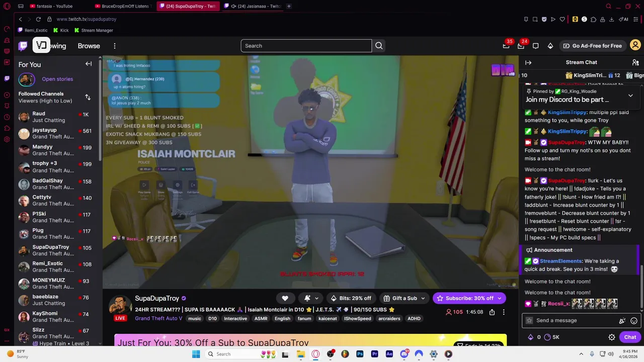Click Subscribe: 30% off button

point(469,298)
